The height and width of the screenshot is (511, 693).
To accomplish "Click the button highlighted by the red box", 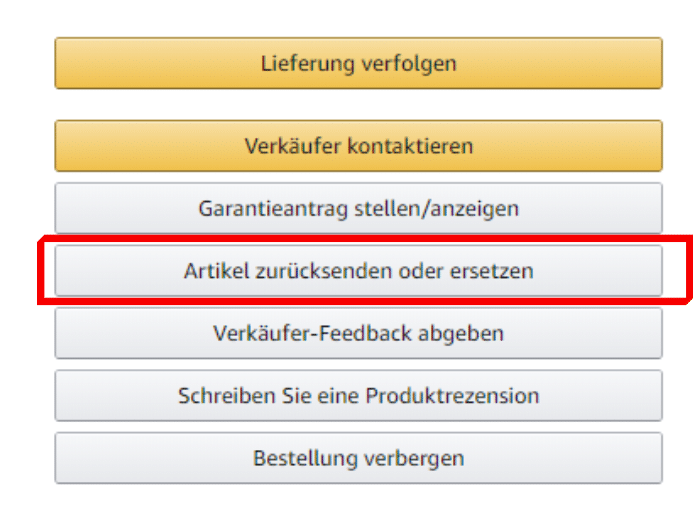I will click(x=358, y=271).
